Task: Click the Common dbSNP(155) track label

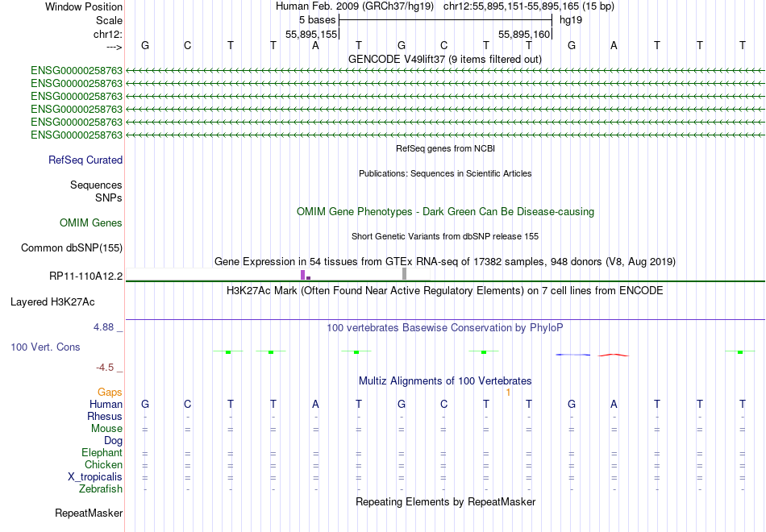Action: [x=72, y=247]
